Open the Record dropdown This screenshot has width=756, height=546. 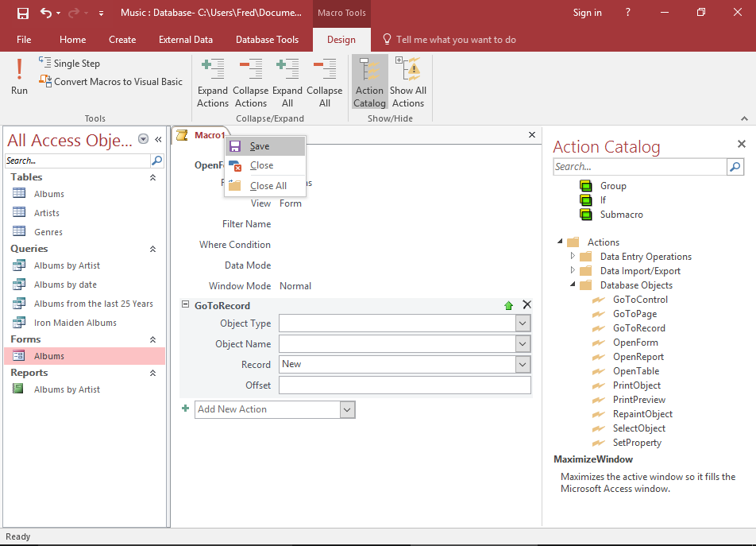pyautogui.click(x=523, y=365)
